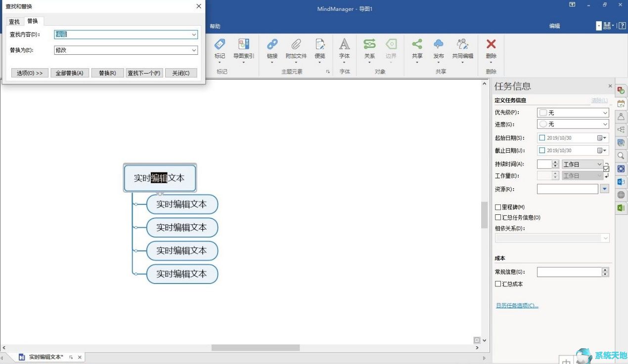Open the 持续时间 工作日 unit dropdown
The height and width of the screenshot is (364, 628).
(600, 164)
